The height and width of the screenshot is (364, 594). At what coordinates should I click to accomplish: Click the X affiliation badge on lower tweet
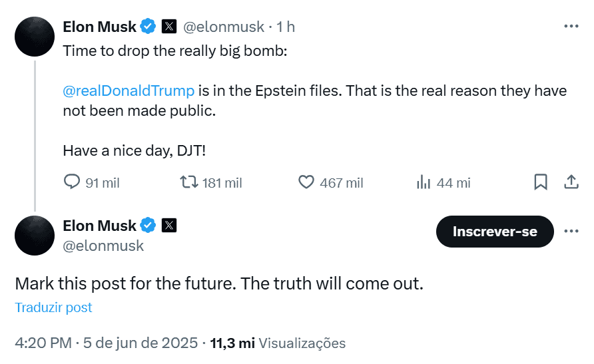[169, 226]
